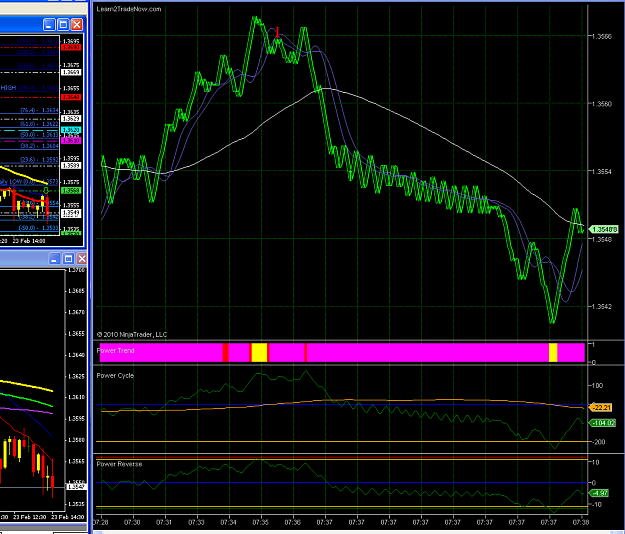
Task: Click the 07:30 time axis label
Action: [132, 522]
